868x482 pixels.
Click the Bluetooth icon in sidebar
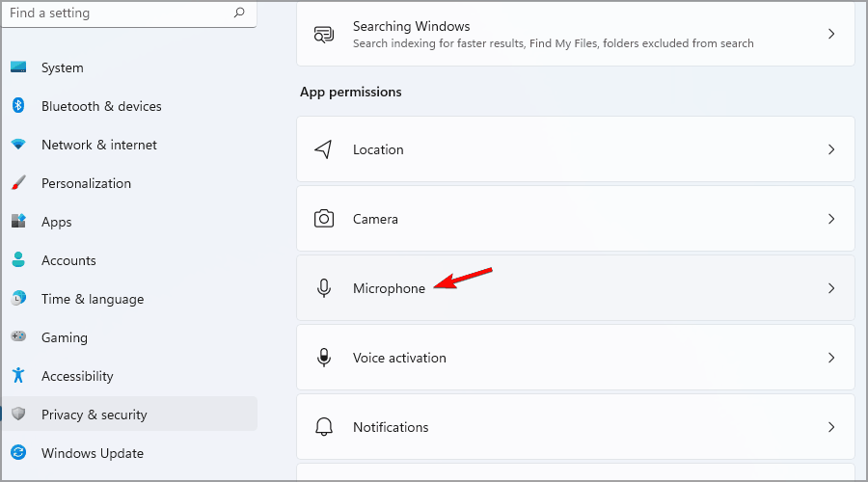pyautogui.click(x=18, y=106)
